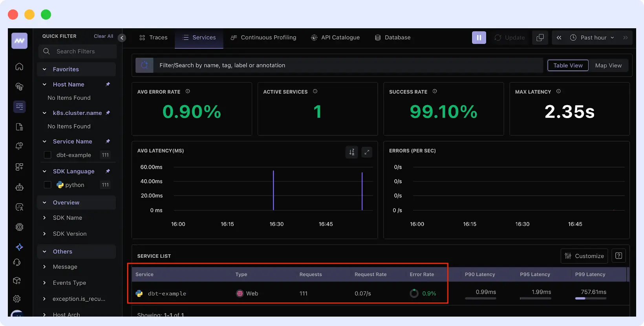Click the blue filter icon beside search bar

(145, 65)
